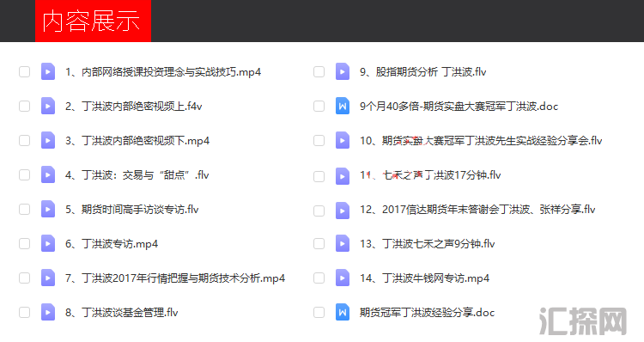Image resolution: width=644 pixels, height=342 pixels.
Task: Tick checkbox for 4、丁洪波：交易与"甜点".flv
Action: click(25, 174)
